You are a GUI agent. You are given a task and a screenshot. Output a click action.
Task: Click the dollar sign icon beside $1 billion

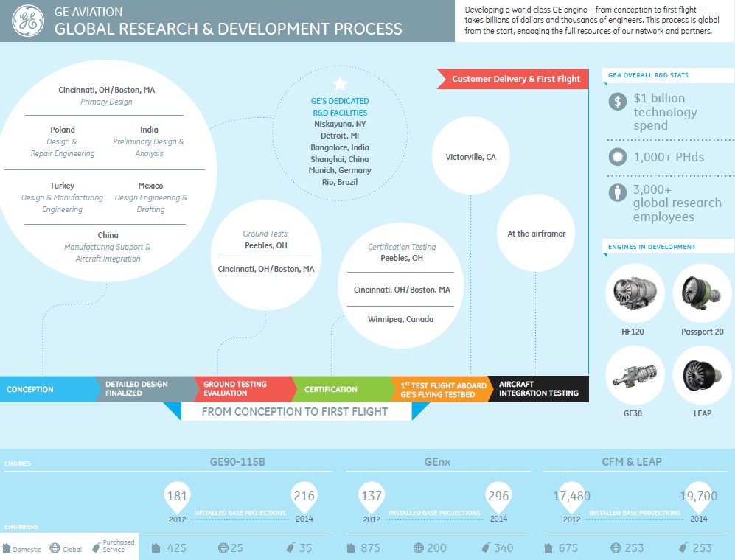coord(617,101)
